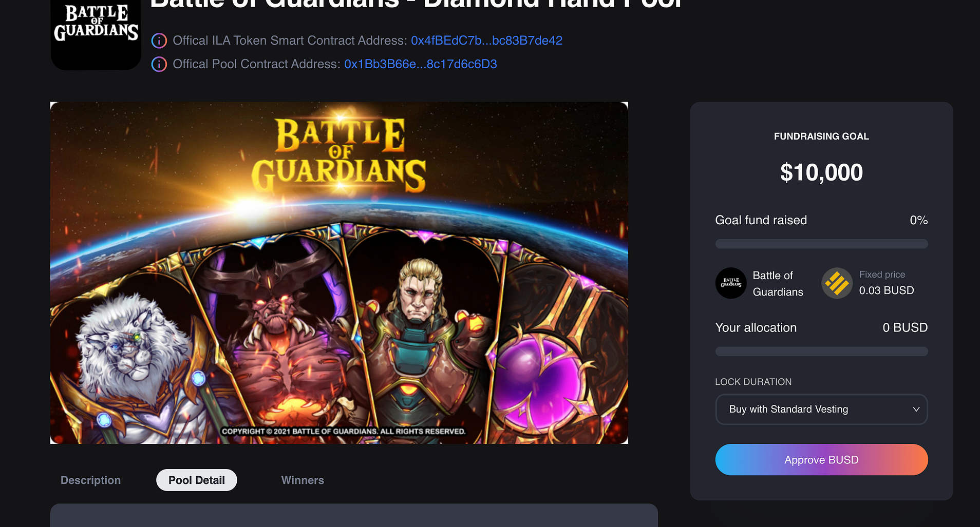This screenshot has height=527, width=980.
Task: Click the chevron arrow in Standard Vesting selector
Action: [x=916, y=409]
